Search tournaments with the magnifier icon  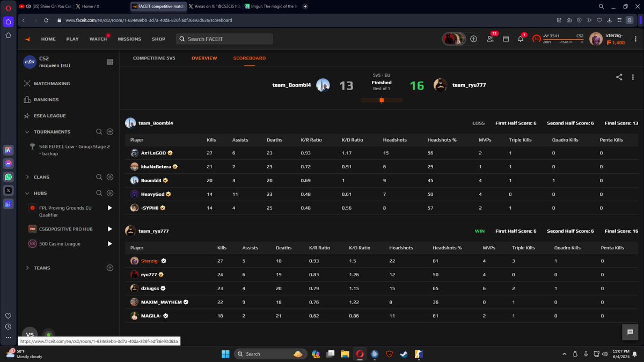(x=99, y=132)
